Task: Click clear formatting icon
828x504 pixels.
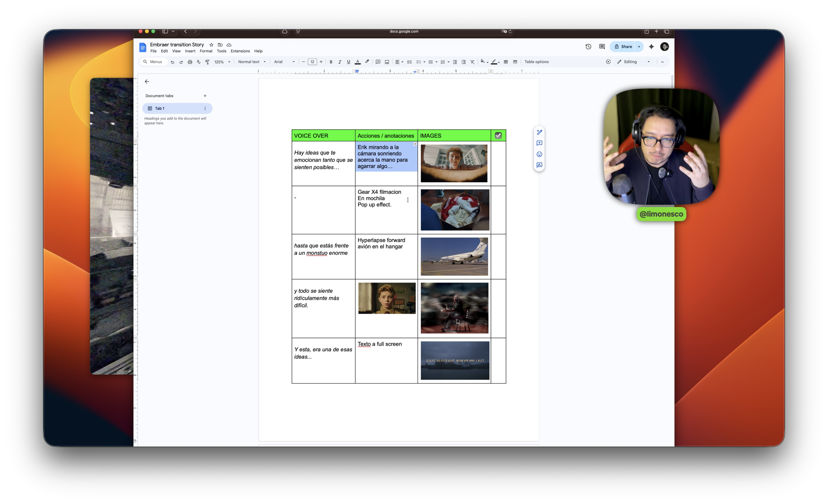Action: tap(472, 62)
